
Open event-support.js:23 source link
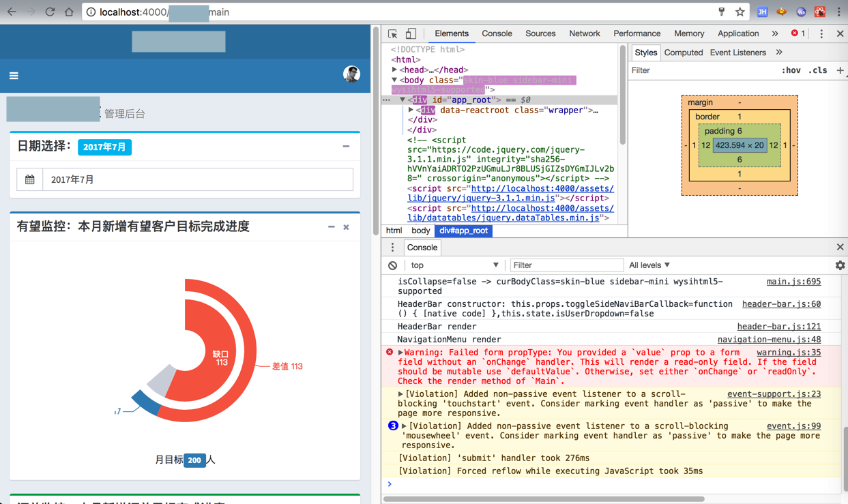[774, 394]
